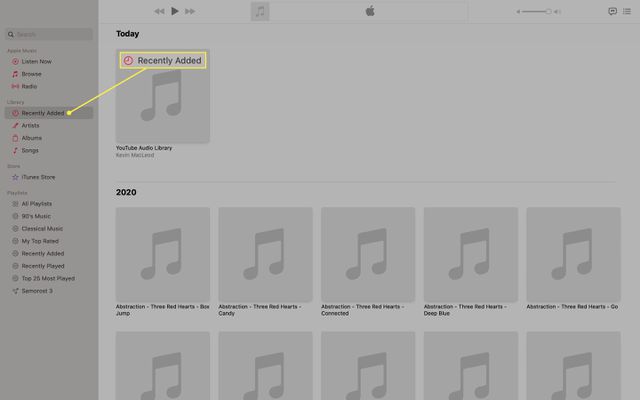Click the All Playlists grid icon
The image size is (640, 400).
[15, 204]
